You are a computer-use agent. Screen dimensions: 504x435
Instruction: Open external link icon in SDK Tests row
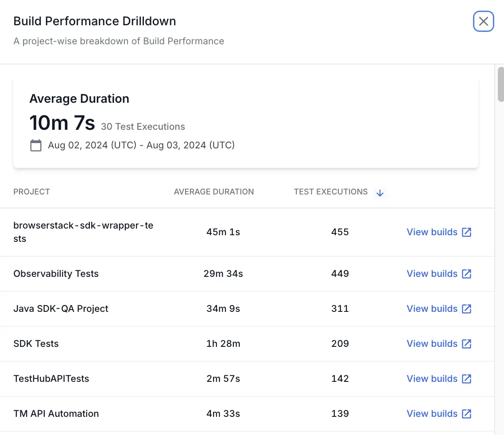pyautogui.click(x=467, y=344)
